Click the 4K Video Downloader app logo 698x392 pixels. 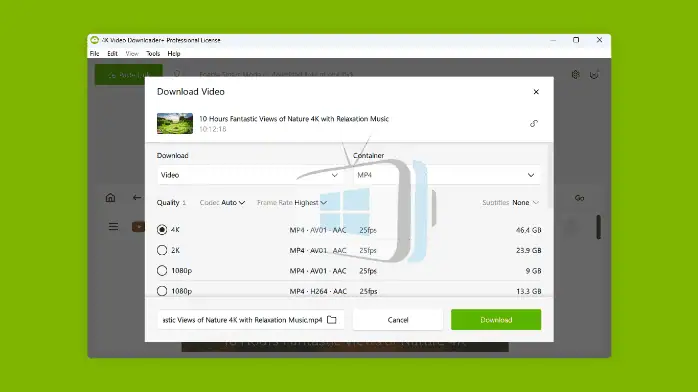pyautogui.click(x=94, y=40)
